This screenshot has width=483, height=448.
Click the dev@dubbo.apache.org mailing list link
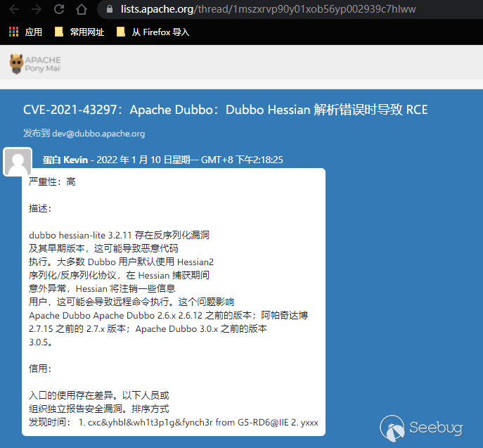98,134
